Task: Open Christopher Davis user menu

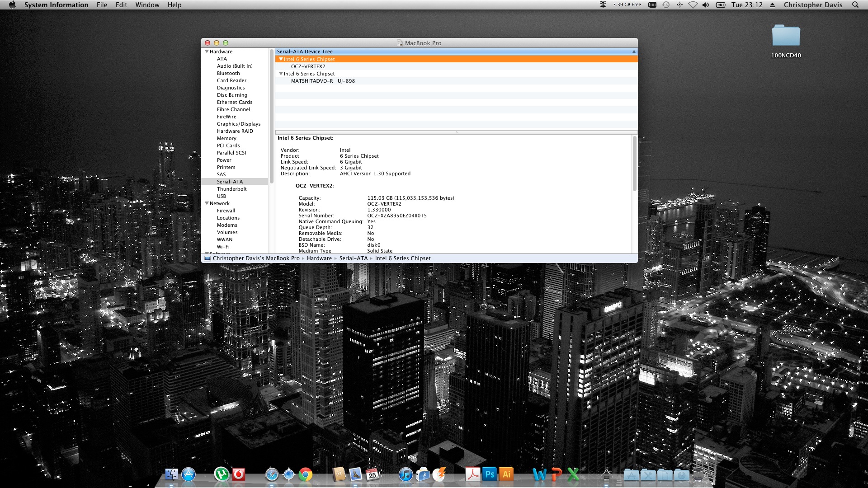Action: 813,5
